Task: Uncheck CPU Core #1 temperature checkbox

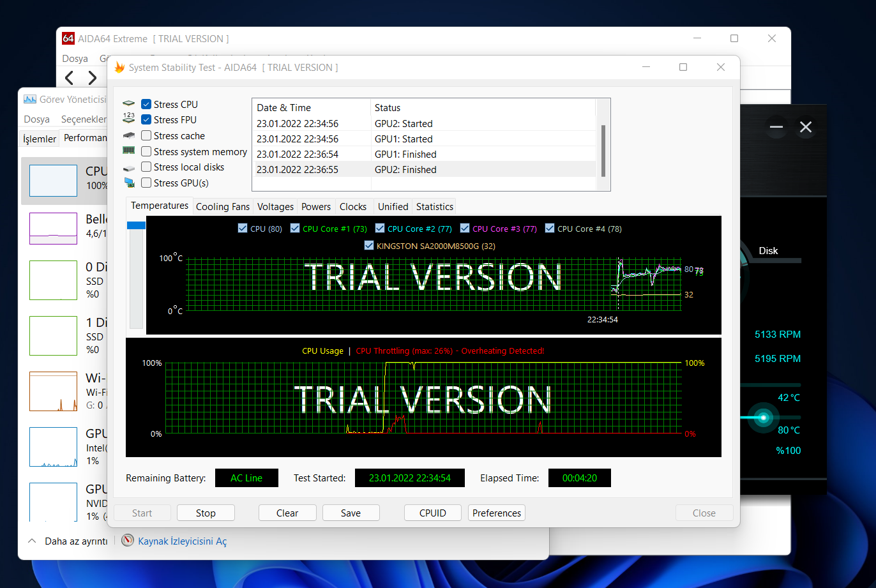Action: tap(294, 228)
